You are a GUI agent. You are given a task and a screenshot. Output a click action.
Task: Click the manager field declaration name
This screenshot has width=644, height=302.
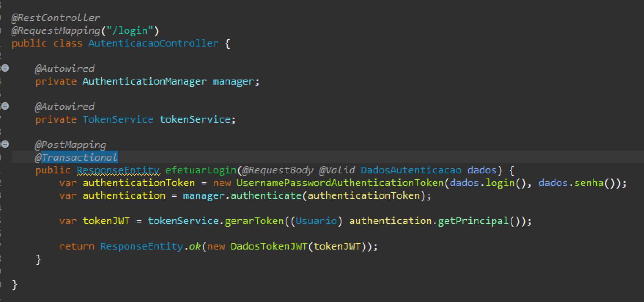(x=233, y=81)
